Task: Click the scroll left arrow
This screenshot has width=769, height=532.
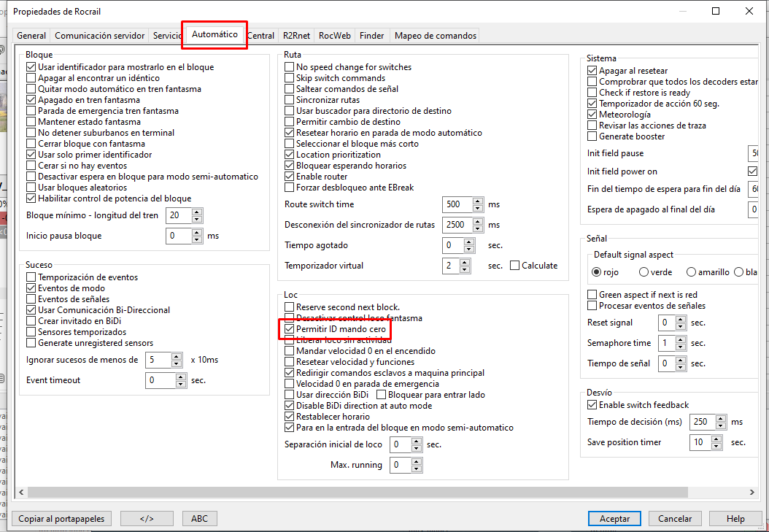Action: pyautogui.click(x=21, y=493)
